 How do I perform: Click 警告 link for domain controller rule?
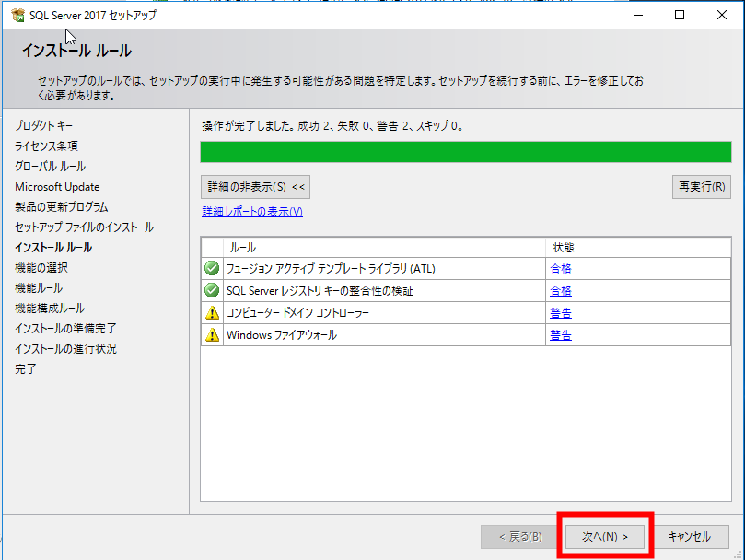pos(561,313)
